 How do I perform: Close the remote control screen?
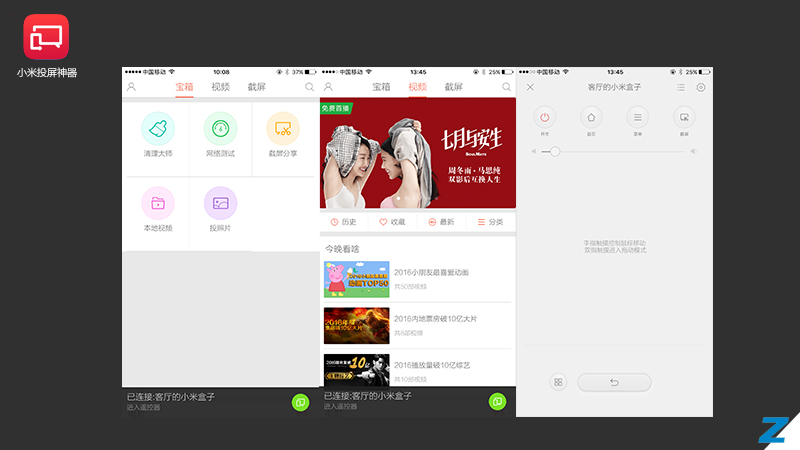click(x=530, y=87)
